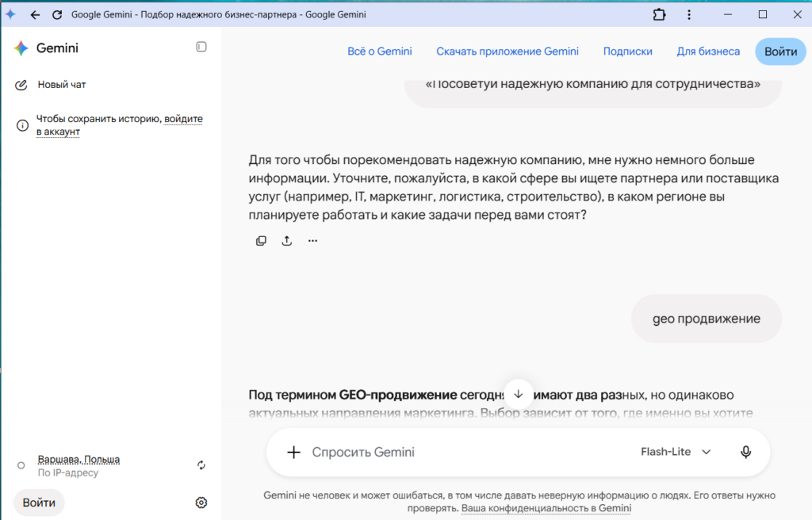The height and width of the screenshot is (520, 812).
Task: Open Ваша конфиденциальность в Gemini link
Action: pyautogui.click(x=546, y=508)
